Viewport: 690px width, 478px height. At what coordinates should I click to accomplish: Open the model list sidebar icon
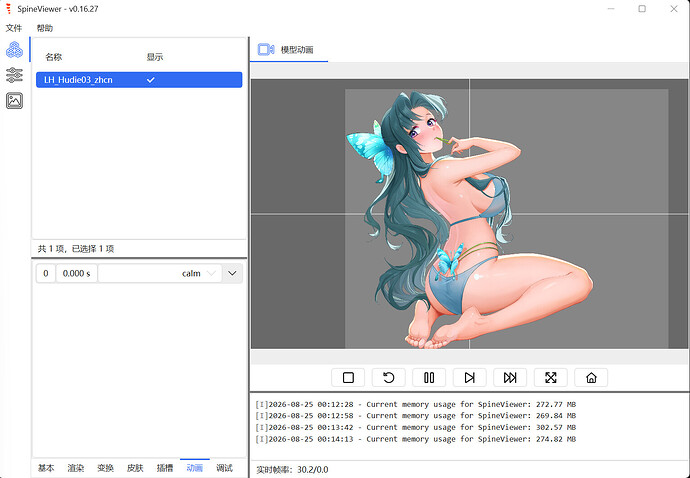15,50
